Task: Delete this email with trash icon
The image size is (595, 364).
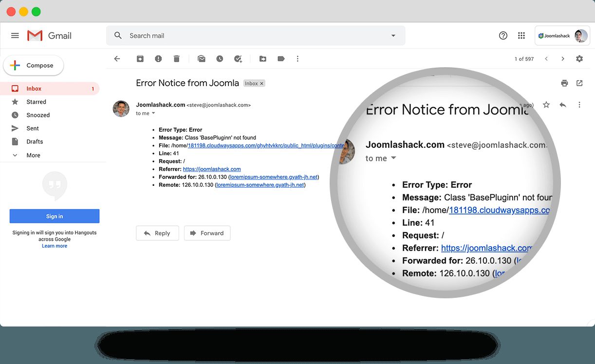Action: 176,59
